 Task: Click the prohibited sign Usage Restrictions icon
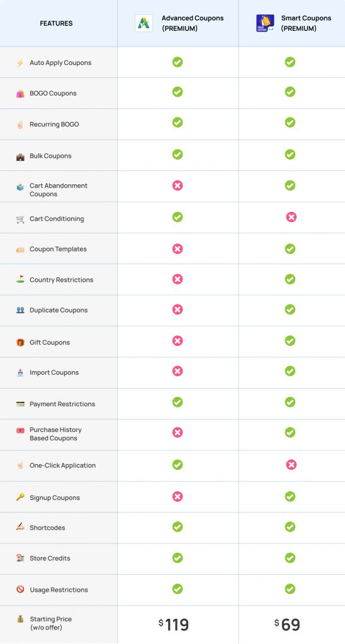[20, 589]
